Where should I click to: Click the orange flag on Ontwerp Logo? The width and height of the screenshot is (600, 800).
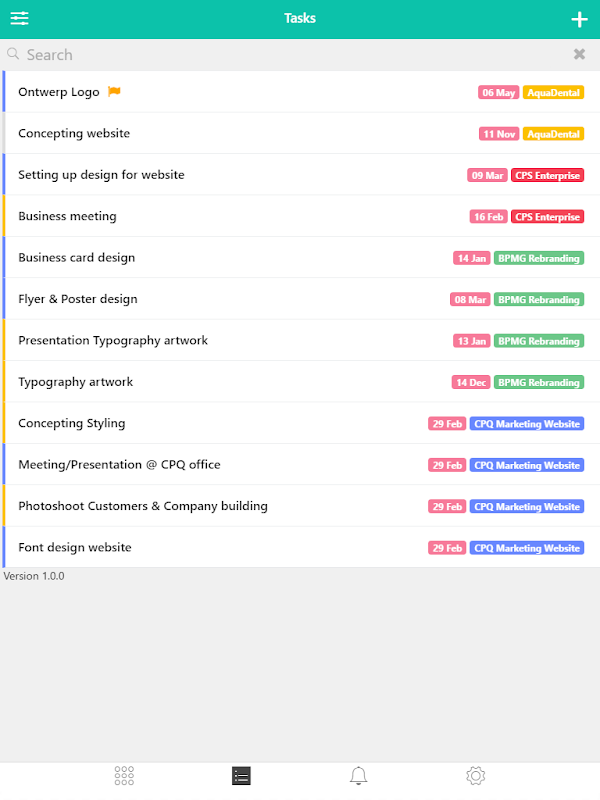114,92
